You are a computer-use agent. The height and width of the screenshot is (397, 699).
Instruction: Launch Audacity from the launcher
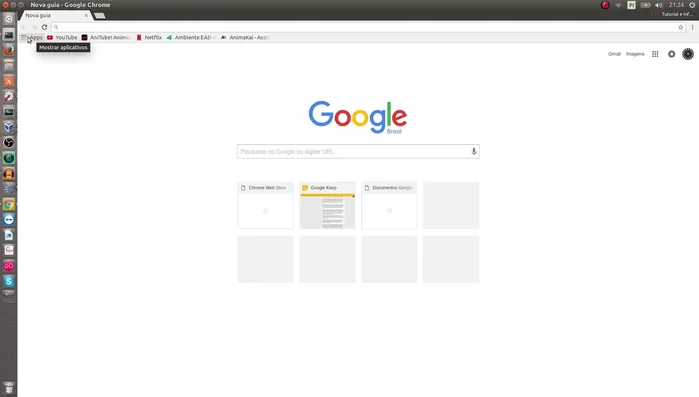[x=8, y=173]
